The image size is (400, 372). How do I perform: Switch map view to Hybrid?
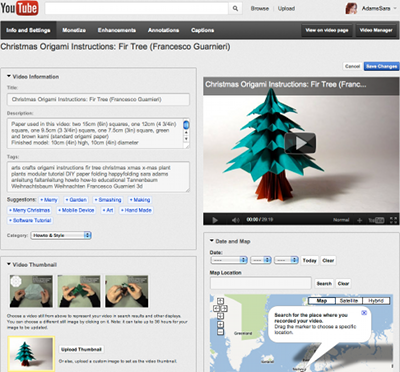coord(376,301)
